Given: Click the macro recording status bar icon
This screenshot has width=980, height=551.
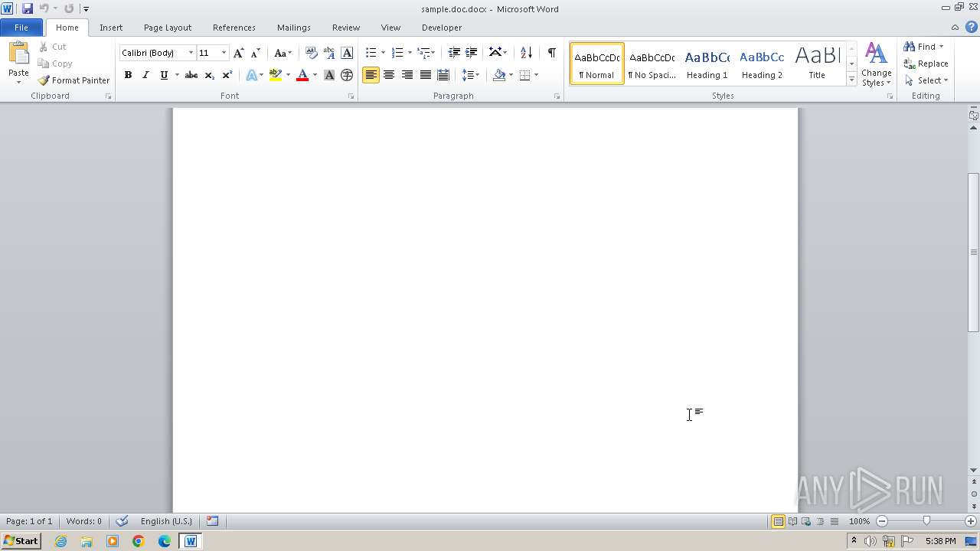Looking at the screenshot, I should tap(213, 521).
